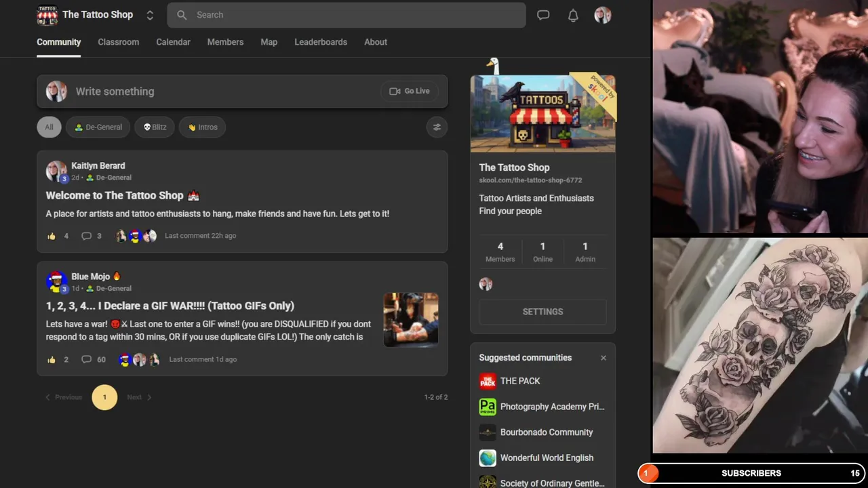Open comments icon on Welcome post
868x488 pixels.
click(86, 236)
